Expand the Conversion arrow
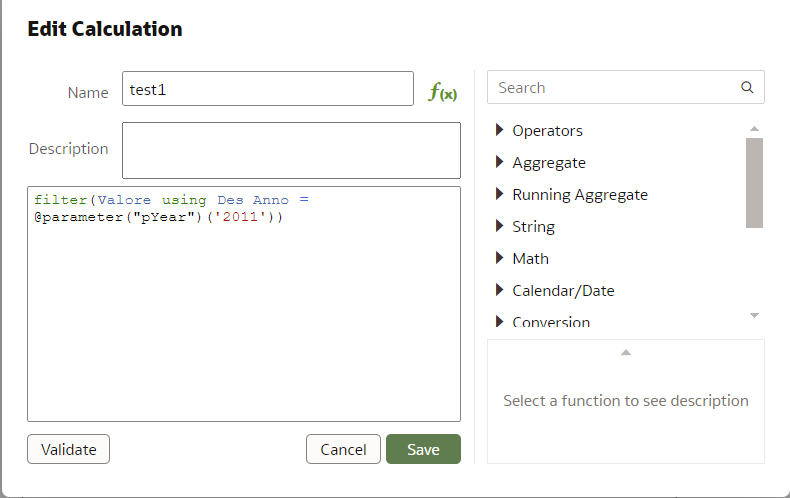790x498 pixels. pos(500,321)
